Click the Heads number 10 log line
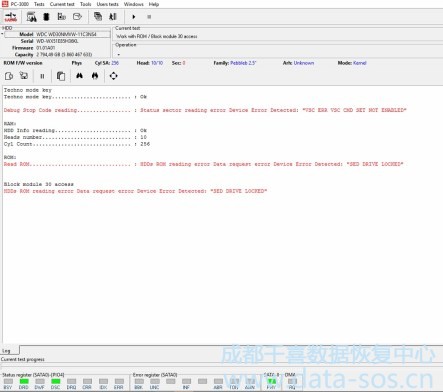443x392 pixels. point(75,137)
